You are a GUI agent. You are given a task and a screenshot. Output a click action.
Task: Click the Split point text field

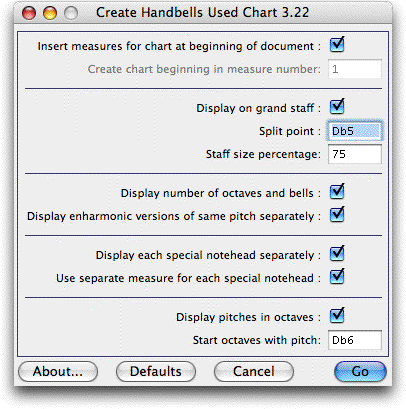click(355, 131)
